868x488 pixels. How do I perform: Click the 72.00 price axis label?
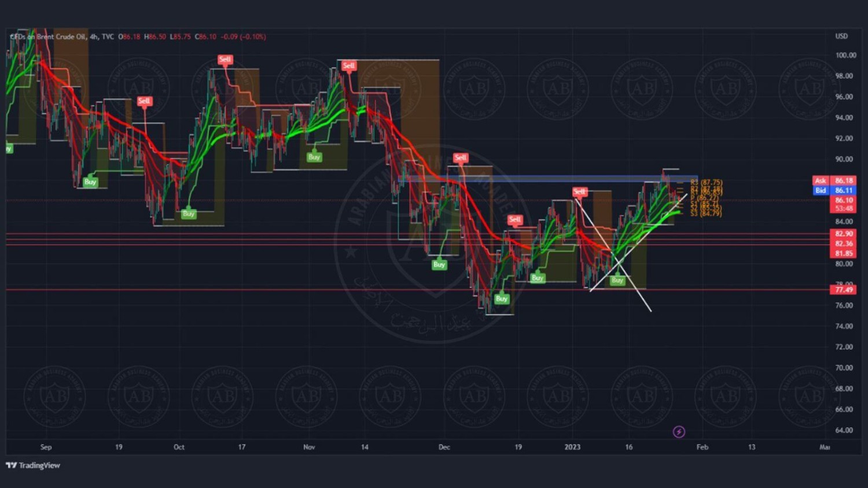pyautogui.click(x=844, y=347)
